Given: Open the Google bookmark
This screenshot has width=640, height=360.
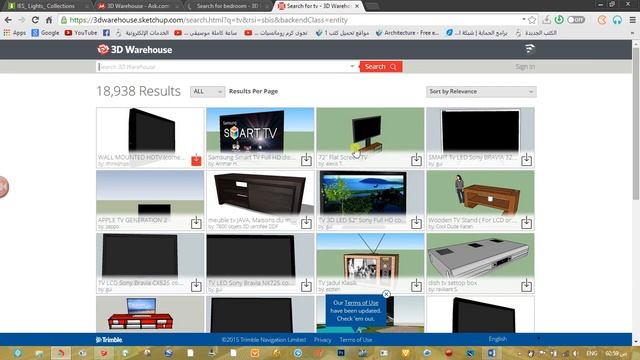Looking at the screenshot, I should pyautogui.click(x=45, y=33).
